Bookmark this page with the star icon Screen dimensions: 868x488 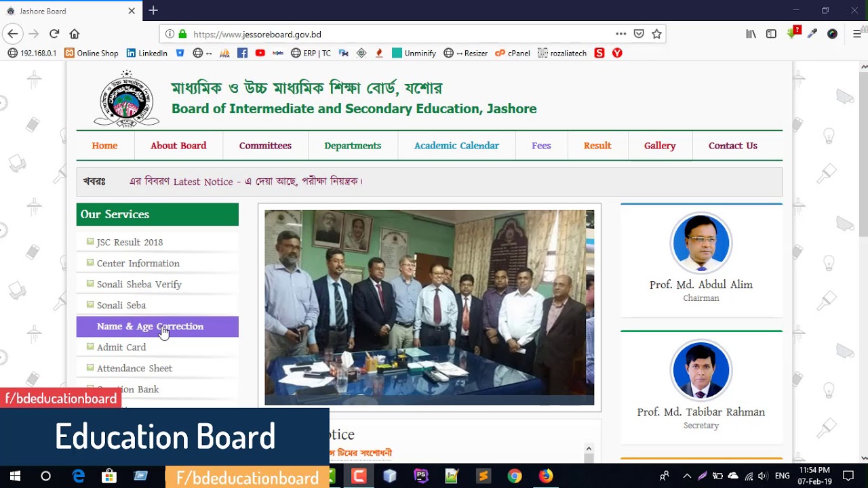[656, 34]
